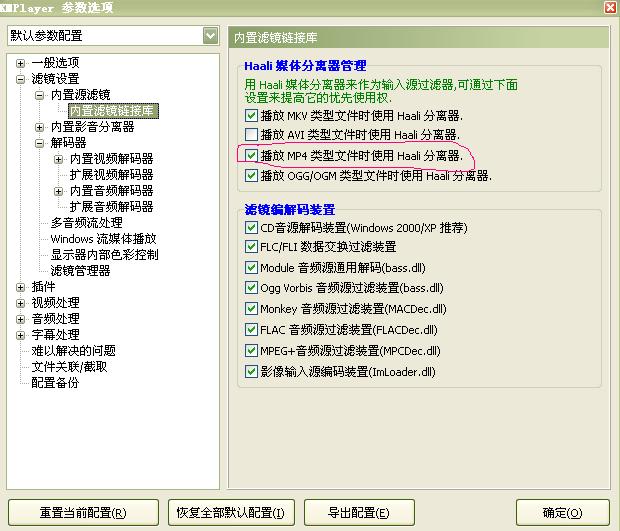
Task: Toggle Module 音频源通用解码(bass.dll) checkbox
Action: coord(251,268)
